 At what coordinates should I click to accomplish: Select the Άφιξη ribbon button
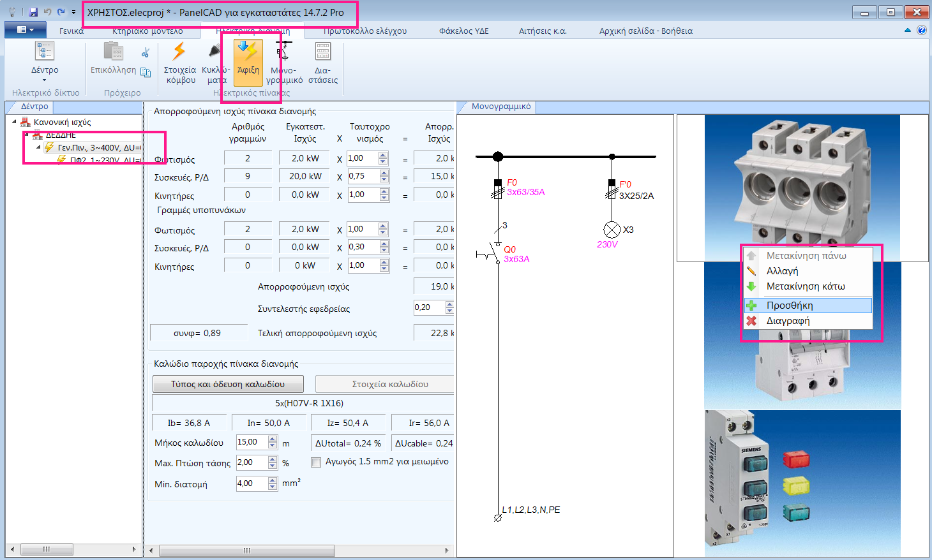click(248, 62)
